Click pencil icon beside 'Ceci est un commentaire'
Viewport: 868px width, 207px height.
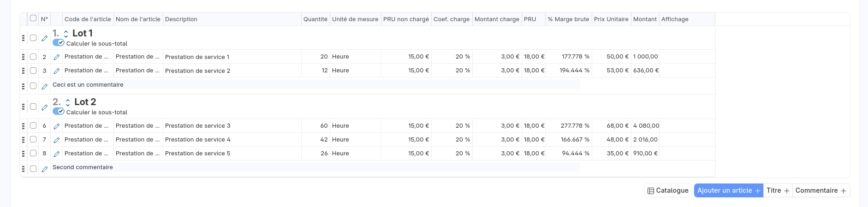(45, 86)
